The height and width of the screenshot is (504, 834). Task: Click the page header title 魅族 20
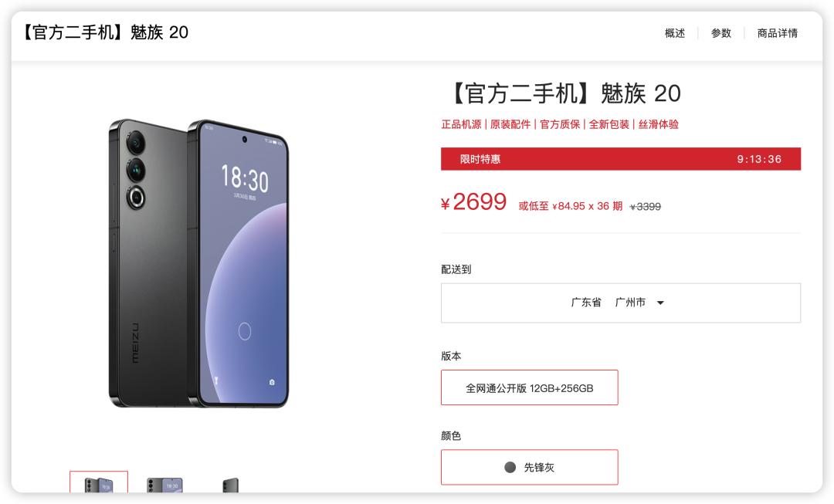tap(105, 32)
